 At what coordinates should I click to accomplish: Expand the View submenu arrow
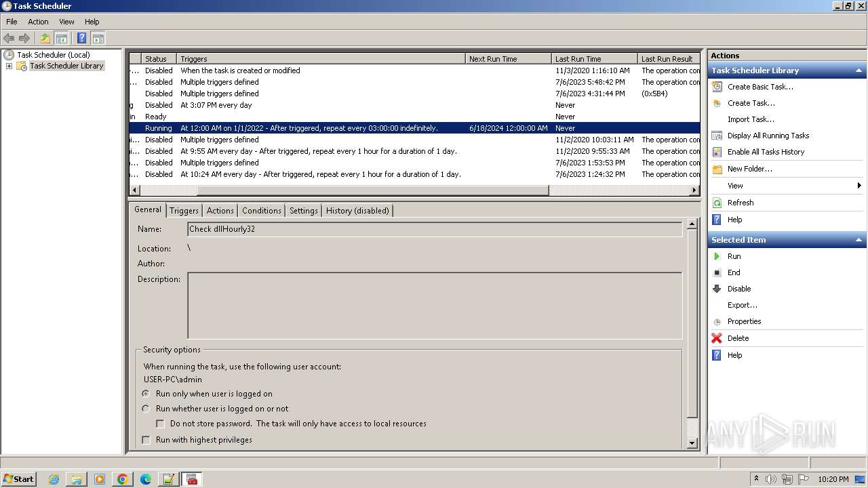(859, 186)
